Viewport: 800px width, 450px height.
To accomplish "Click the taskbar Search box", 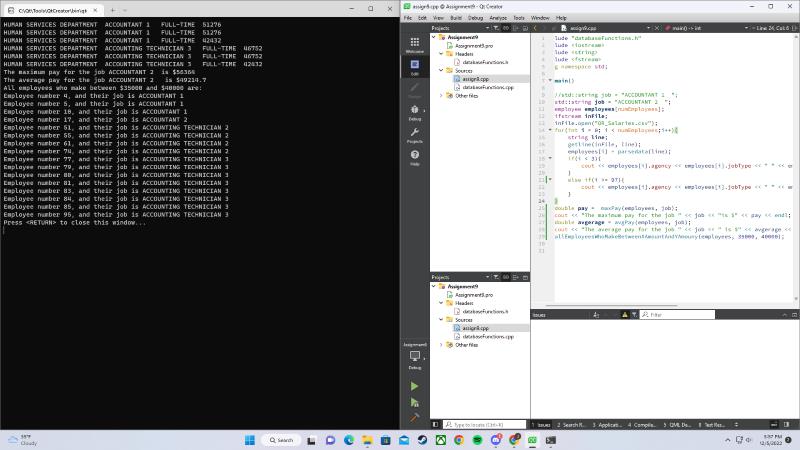I will point(281,440).
